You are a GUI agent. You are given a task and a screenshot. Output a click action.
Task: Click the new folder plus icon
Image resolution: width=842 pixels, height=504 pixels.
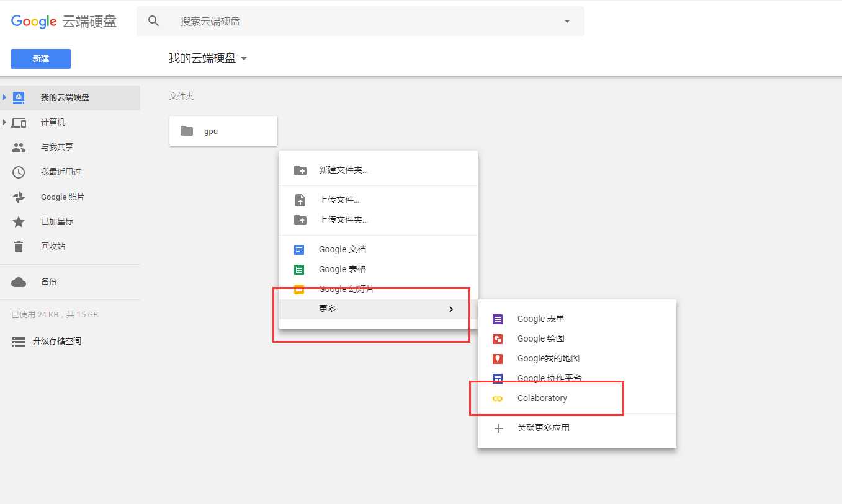[x=300, y=170]
